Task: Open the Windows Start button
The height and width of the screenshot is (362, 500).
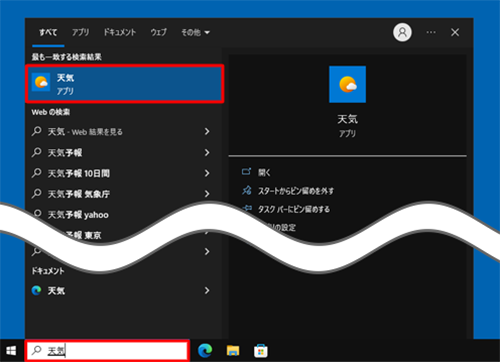Action: (x=11, y=351)
